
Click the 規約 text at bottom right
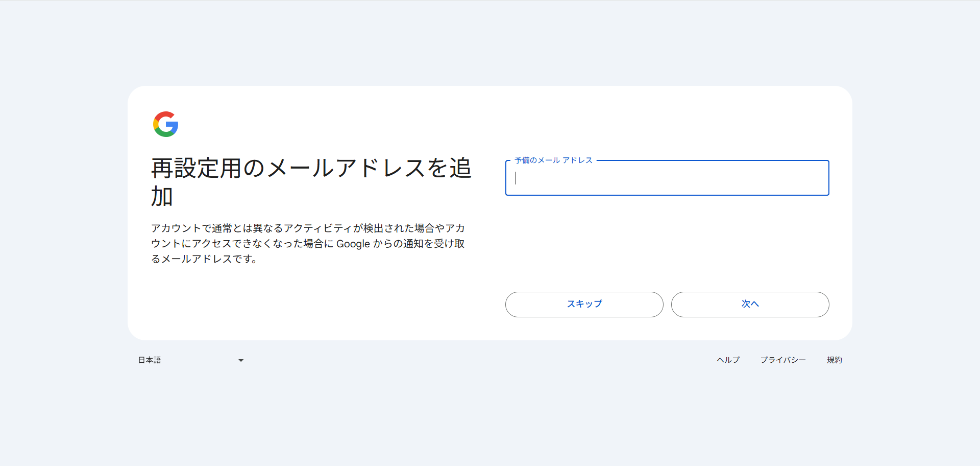click(835, 360)
